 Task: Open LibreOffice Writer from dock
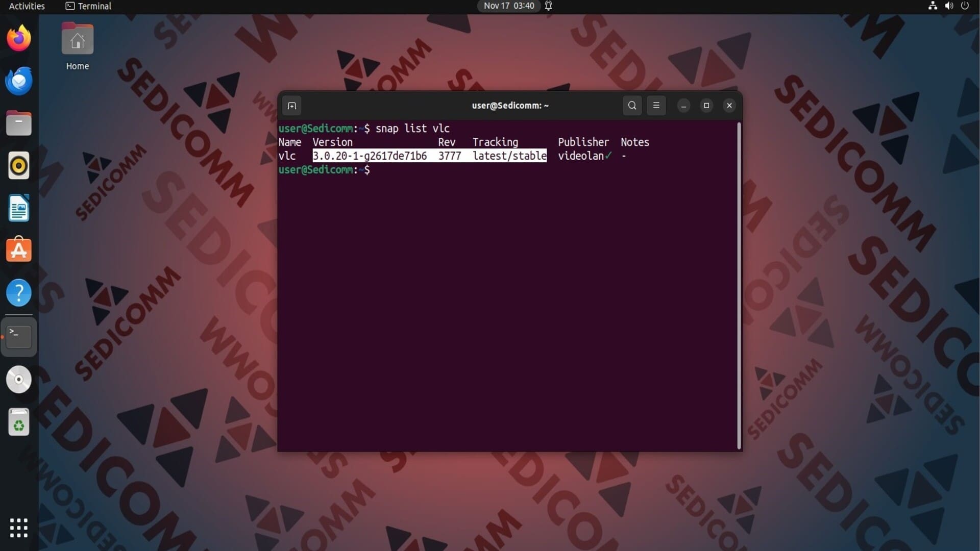click(19, 208)
